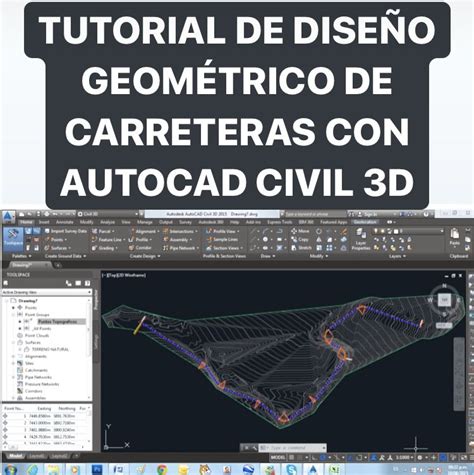
Task: Click the Paste clipboard button
Action: pyautogui.click(x=455, y=237)
